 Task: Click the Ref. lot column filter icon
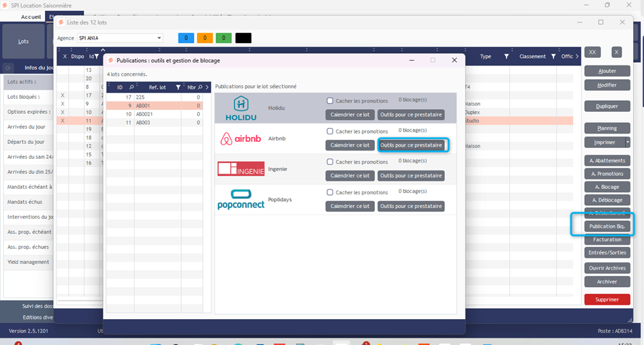[x=178, y=87]
